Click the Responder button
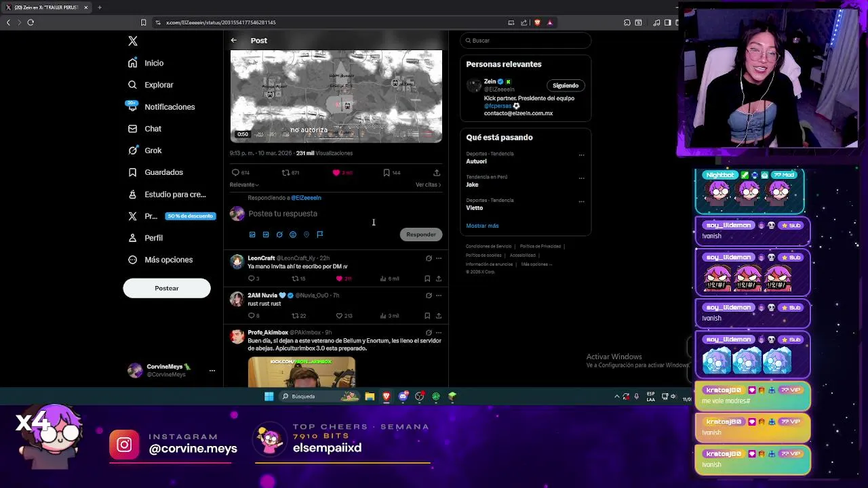 (421, 235)
